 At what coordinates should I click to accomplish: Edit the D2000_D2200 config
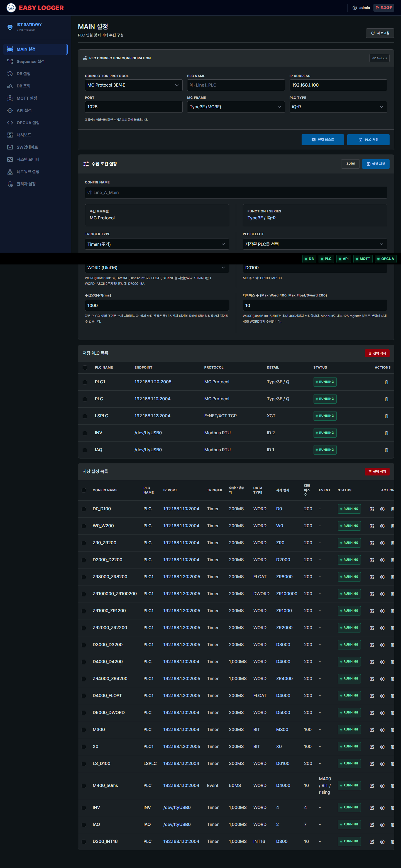point(372,560)
